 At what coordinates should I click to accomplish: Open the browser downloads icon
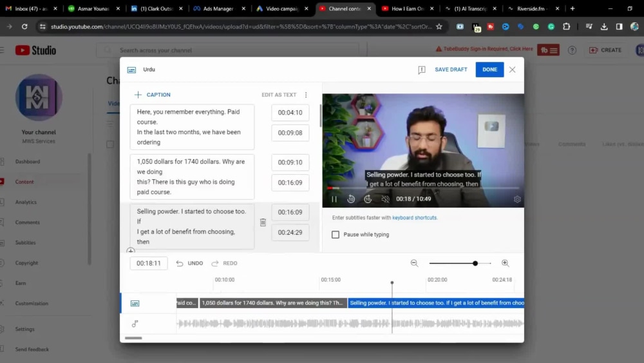tap(604, 26)
